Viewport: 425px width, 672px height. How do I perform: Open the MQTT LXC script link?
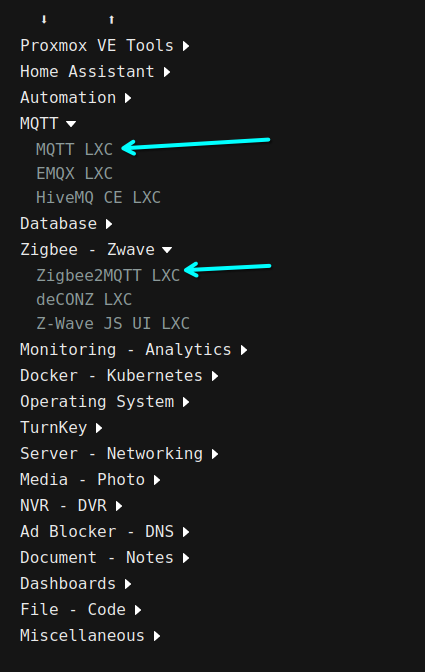pyautogui.click(x=74, y=149)
